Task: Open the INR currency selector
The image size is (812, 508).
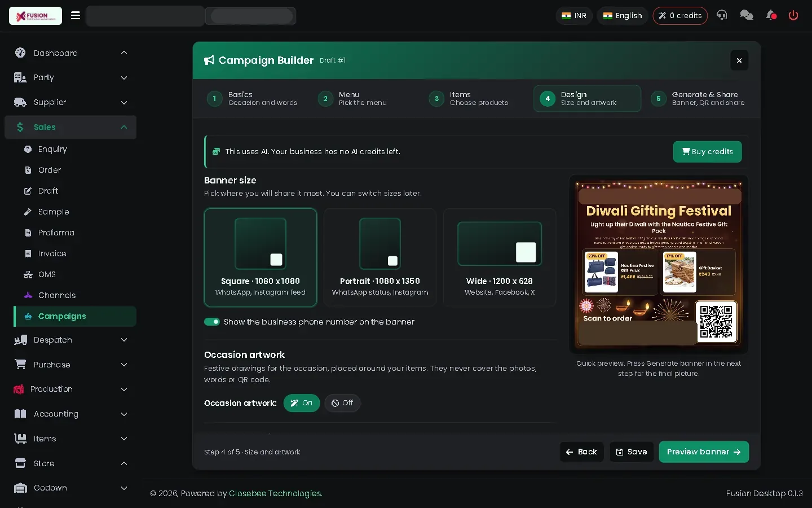Action: coord(574,15)
